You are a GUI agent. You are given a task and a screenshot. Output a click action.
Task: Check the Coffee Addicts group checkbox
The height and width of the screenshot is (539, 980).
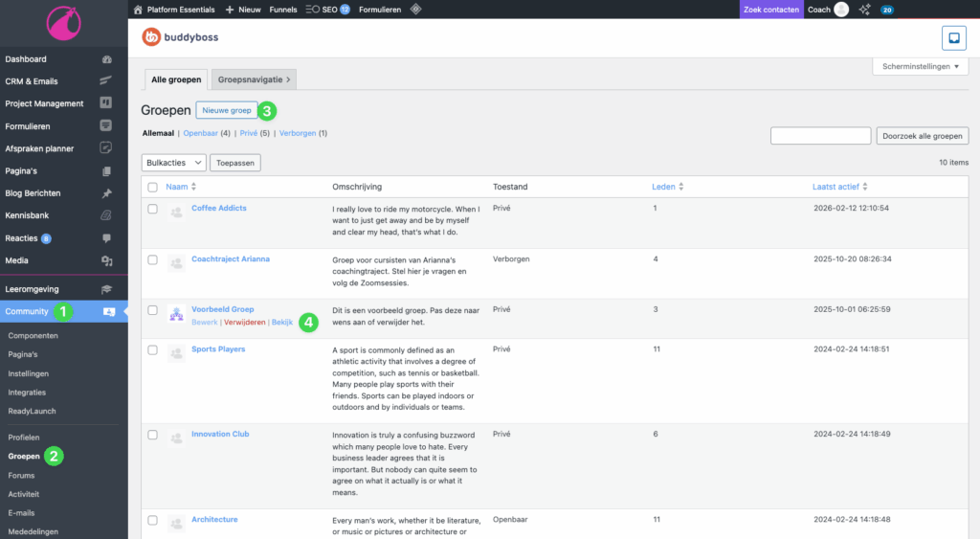coord(153,209)
